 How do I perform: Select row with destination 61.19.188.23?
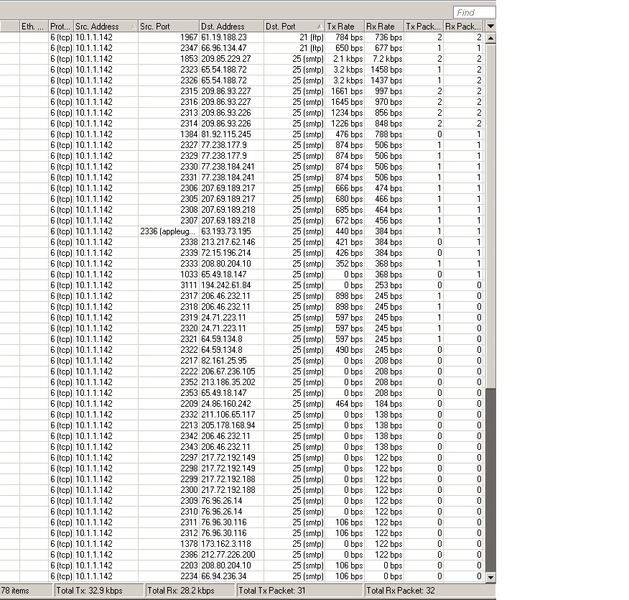241,37
